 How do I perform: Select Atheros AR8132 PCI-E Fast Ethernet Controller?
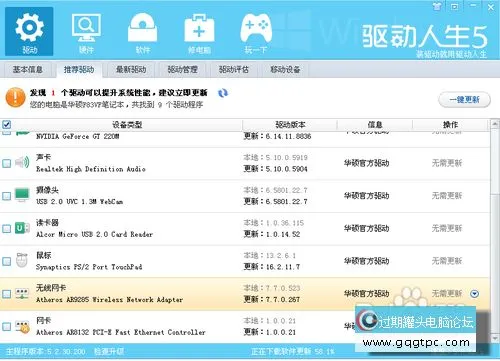121,332
